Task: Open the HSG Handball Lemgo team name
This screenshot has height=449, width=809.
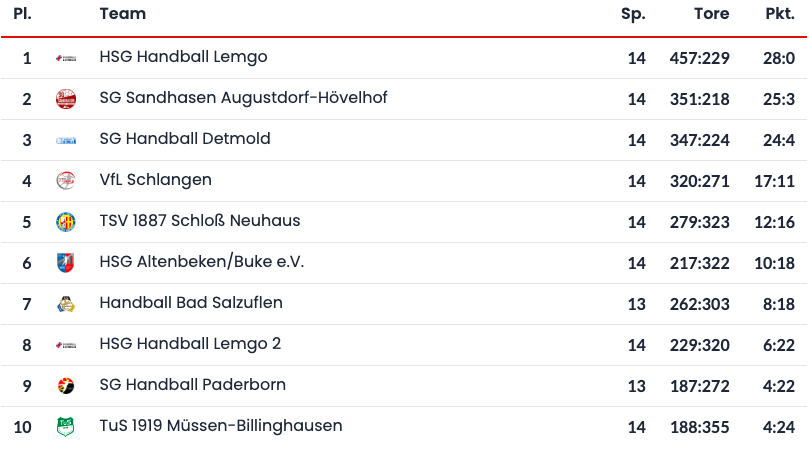Action: click(183, 57)
